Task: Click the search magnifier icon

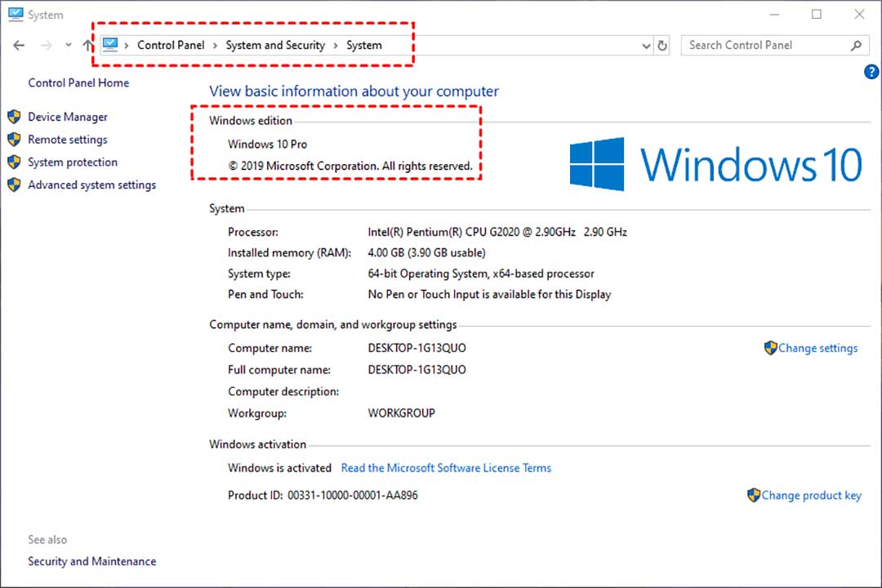Action: [856, 46]
